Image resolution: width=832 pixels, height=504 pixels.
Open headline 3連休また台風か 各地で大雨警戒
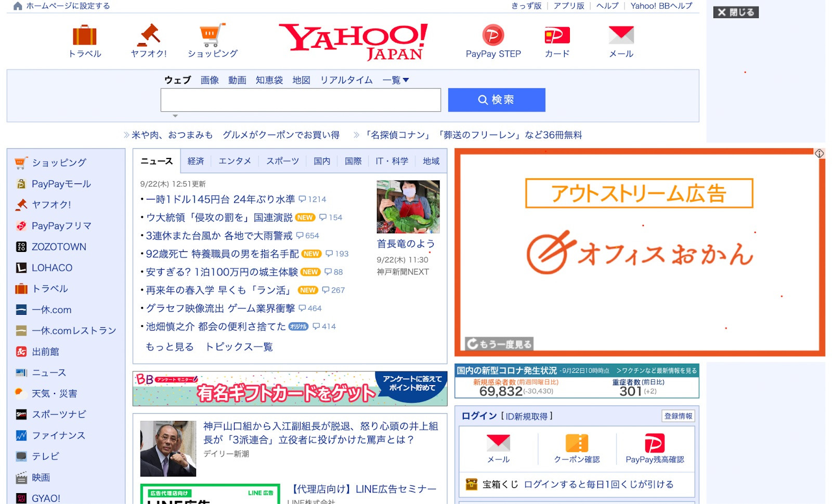click(x=219, y=236)
